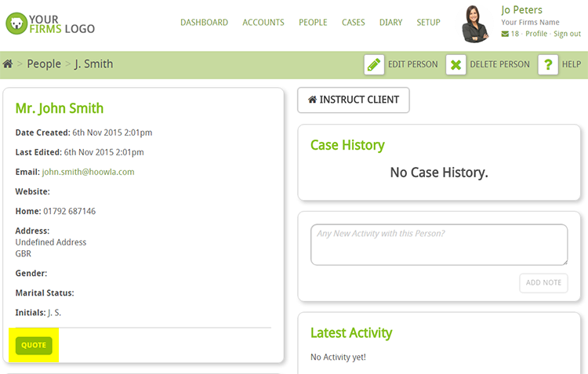Open john.smith@hoowla.com email link
Viewport: 588px width, 374px height.
pyautogui.click(x=88, y=172)
